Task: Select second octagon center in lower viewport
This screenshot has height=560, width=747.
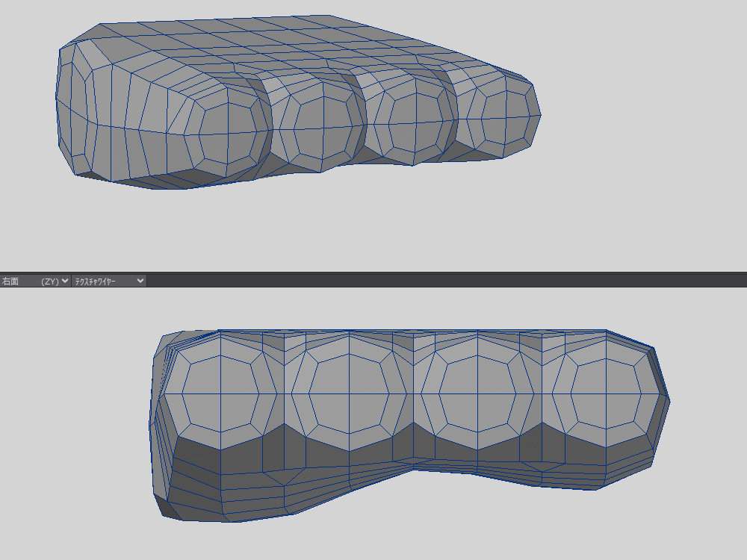Action: click(349, 393)
